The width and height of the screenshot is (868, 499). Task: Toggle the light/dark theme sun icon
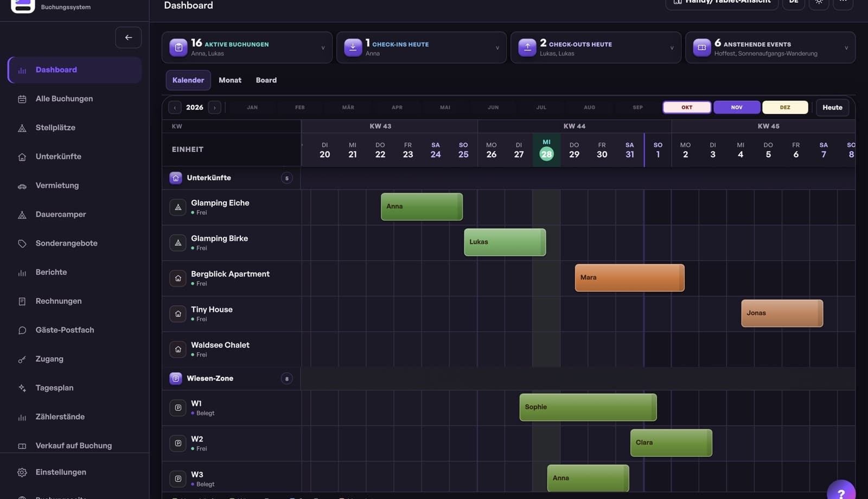point(819,2)
